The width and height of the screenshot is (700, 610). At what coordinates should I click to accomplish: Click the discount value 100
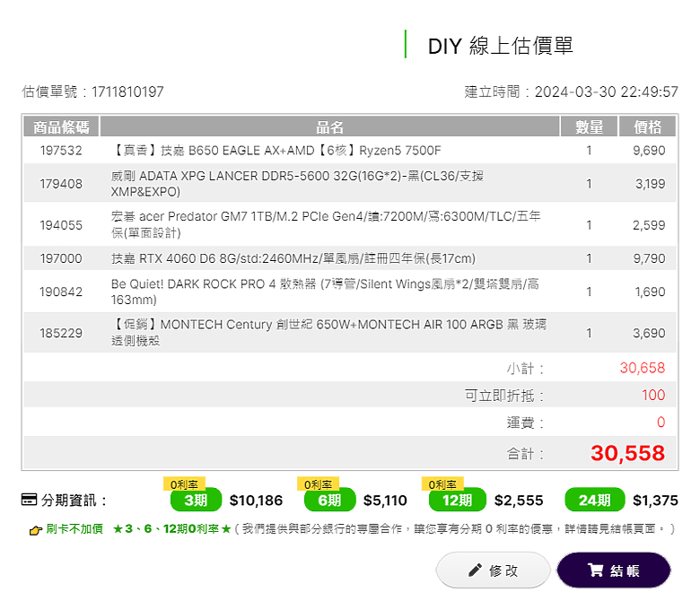(653, 395)
